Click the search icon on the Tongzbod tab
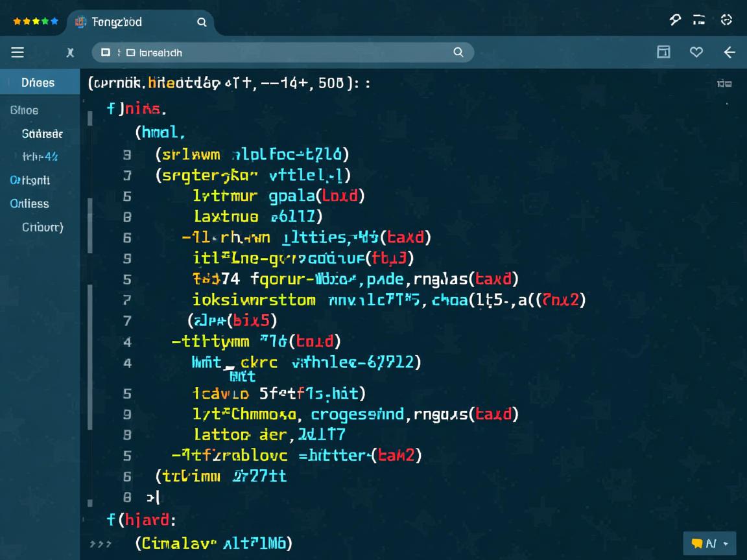 [202, 22]
